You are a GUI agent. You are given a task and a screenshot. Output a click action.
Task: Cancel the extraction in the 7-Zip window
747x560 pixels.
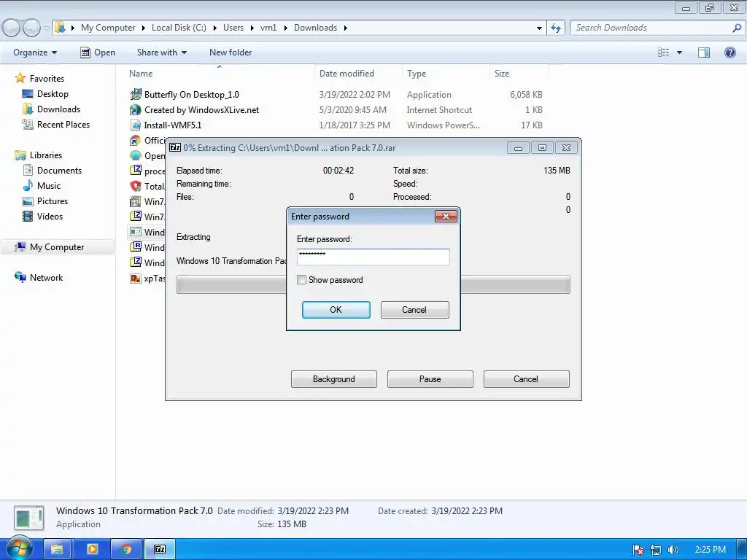[x=527, y=379]
